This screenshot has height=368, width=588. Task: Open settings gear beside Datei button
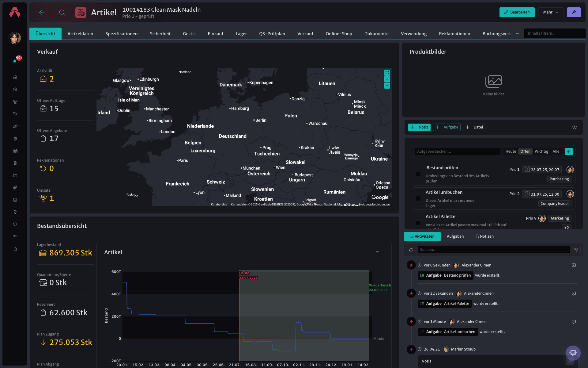pos(575,127)
